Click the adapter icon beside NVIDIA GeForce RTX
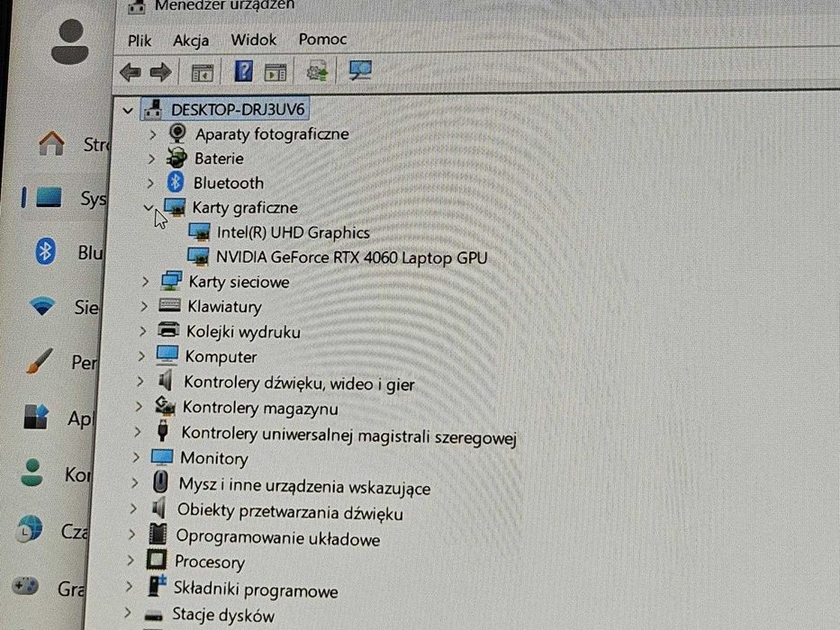 [x=198, y=256]
